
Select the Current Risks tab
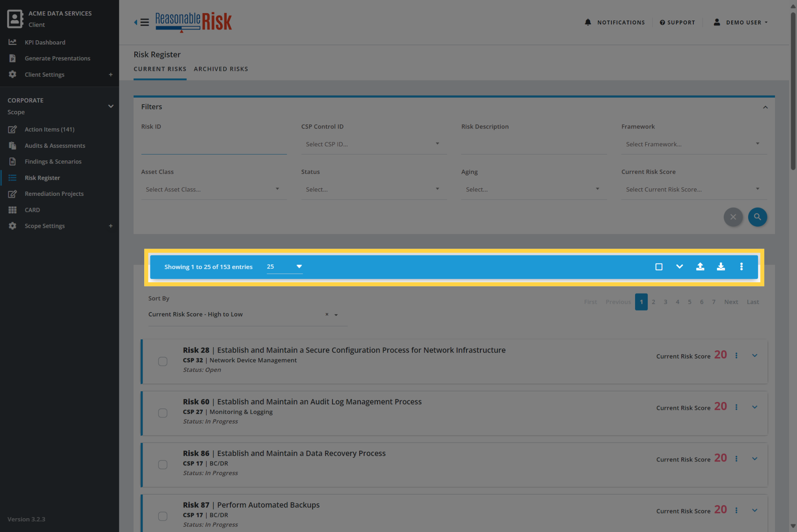pyautogui.click(x=160, y=69)
